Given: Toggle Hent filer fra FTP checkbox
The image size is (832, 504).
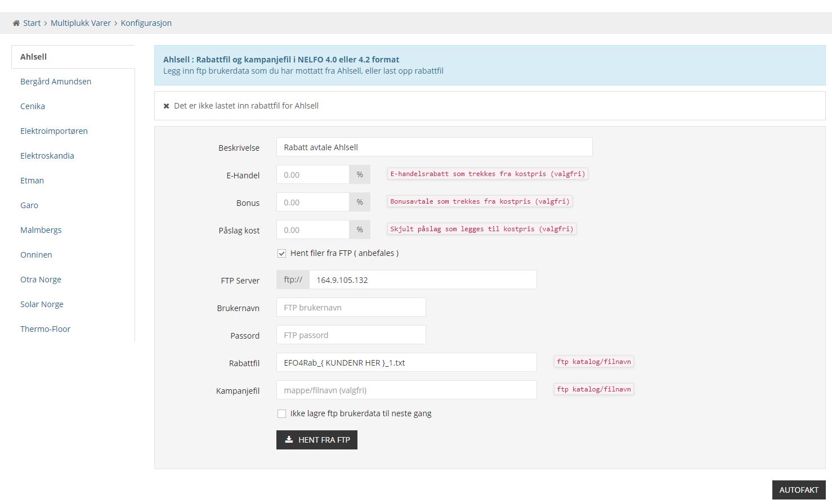Looking at the screenshot, I should 281,254.
